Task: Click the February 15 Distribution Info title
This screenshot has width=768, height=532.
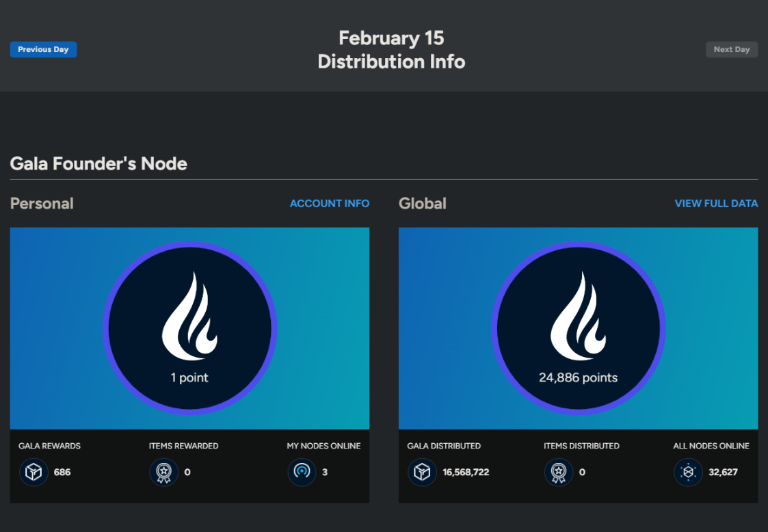Action: (391, 50)
